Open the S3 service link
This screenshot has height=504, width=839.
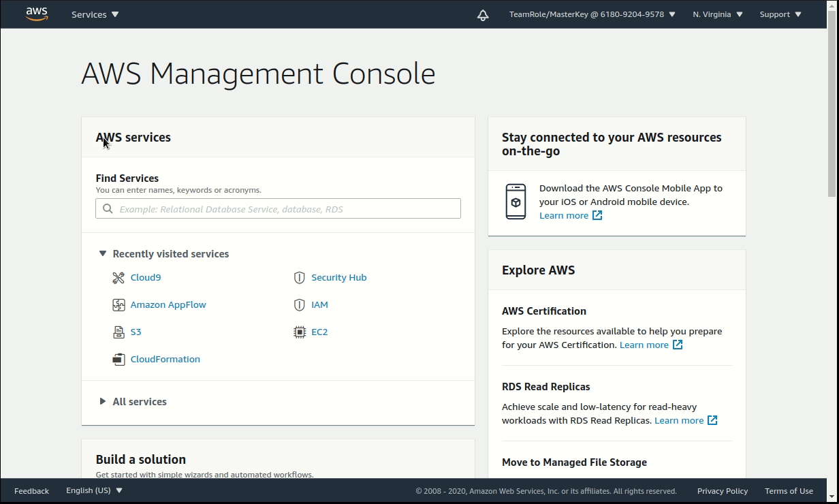[x=136, y=332]
